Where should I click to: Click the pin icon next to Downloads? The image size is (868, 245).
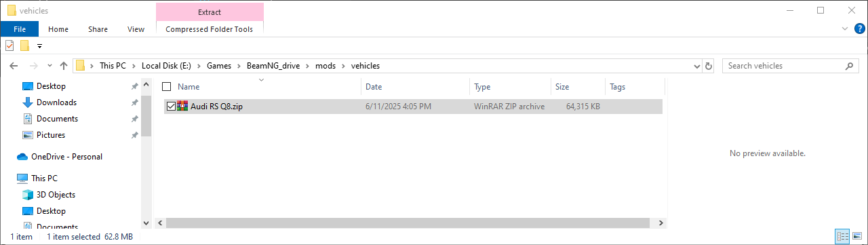(x=134, y=102)
